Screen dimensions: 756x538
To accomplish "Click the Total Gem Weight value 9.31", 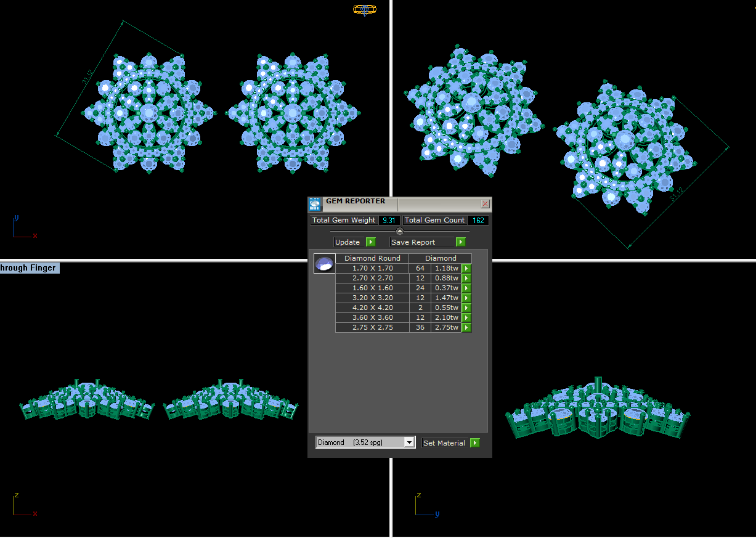I will point(389,220).
